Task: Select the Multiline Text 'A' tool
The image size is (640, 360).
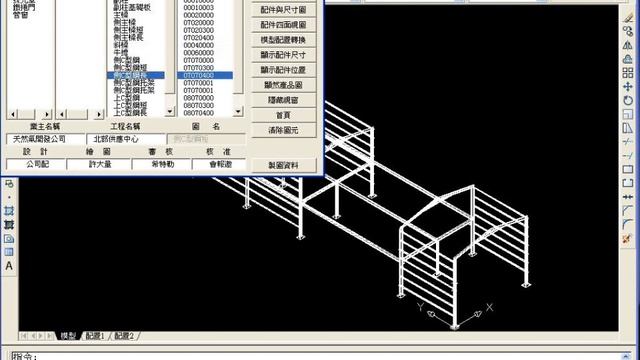Action: tap(9, 266)
